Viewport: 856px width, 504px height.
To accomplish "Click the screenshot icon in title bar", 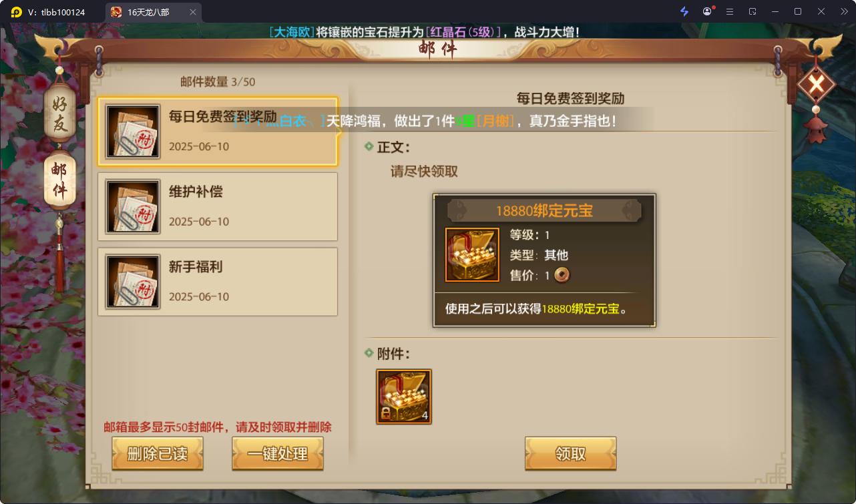I will pyautogui.click(x=753, y=11).
